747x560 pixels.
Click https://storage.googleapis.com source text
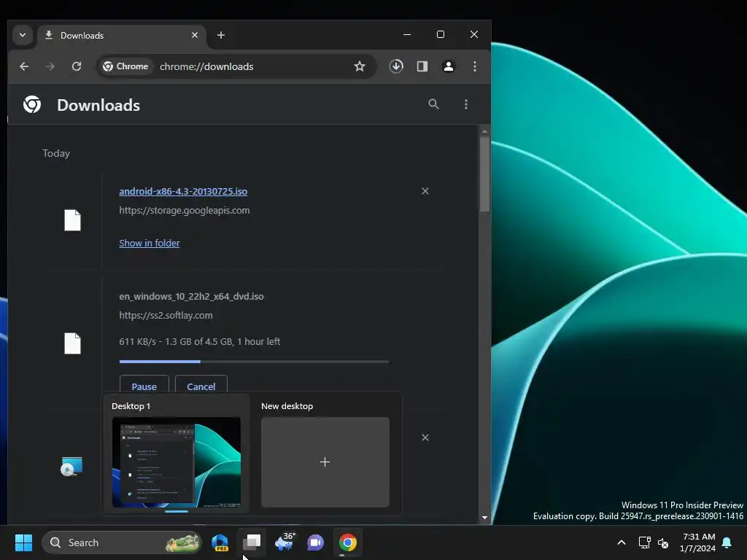(184, 211)
